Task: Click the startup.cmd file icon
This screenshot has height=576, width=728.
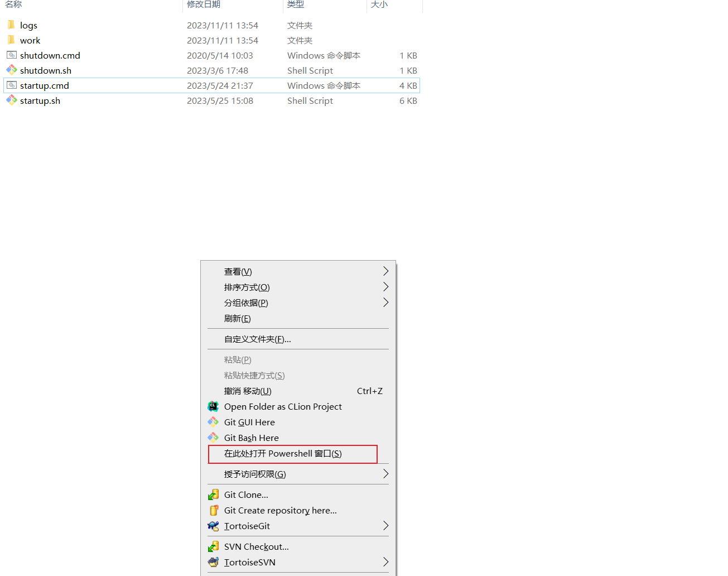Action: (x=12, y=85)
